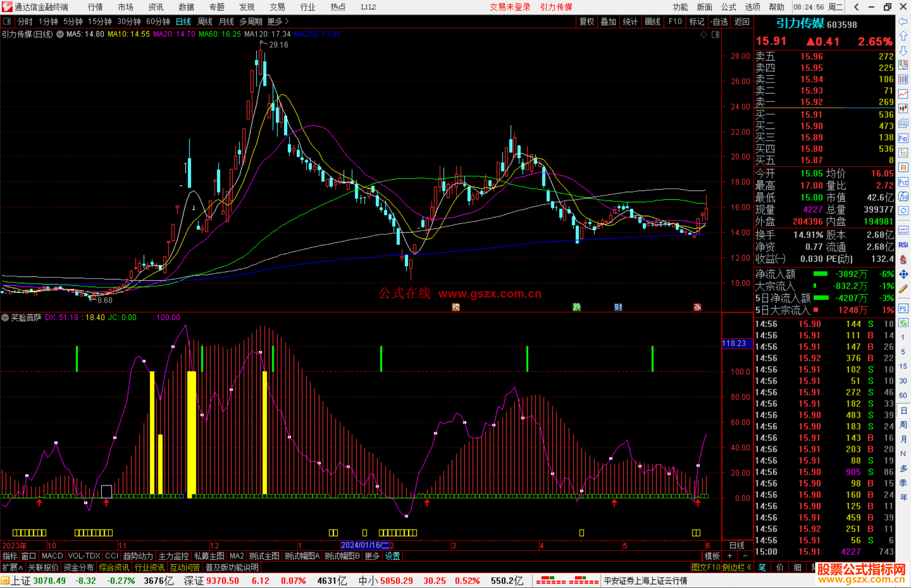This screenshot has height=588, width=911.
Task: Click the 图文F10 link
Action: (706, 567)
